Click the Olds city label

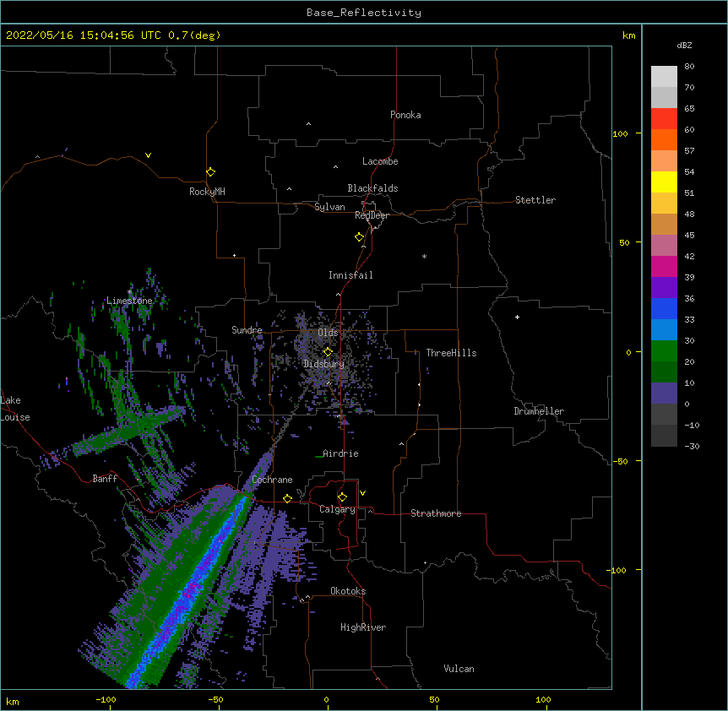click(x=328, y=333)
